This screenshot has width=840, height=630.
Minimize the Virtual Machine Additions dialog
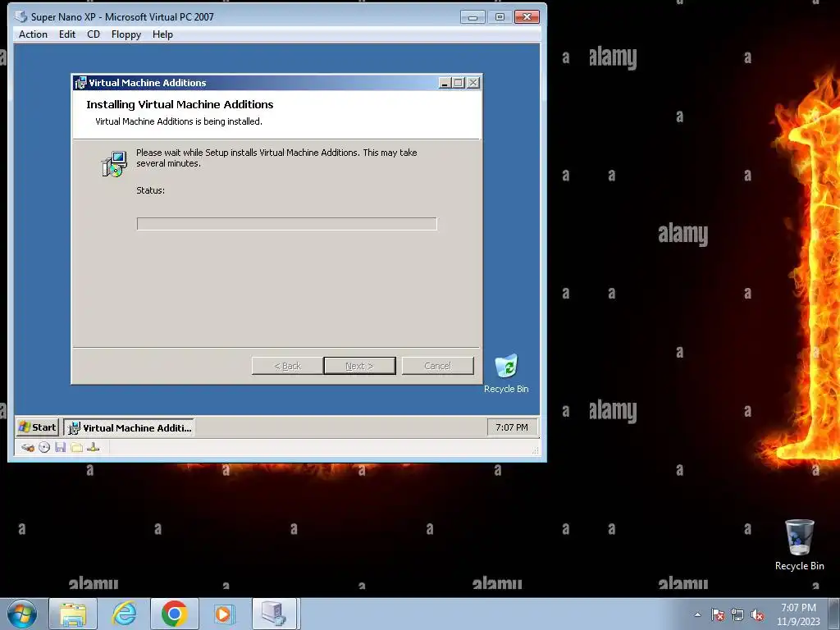tap(445, 83)
